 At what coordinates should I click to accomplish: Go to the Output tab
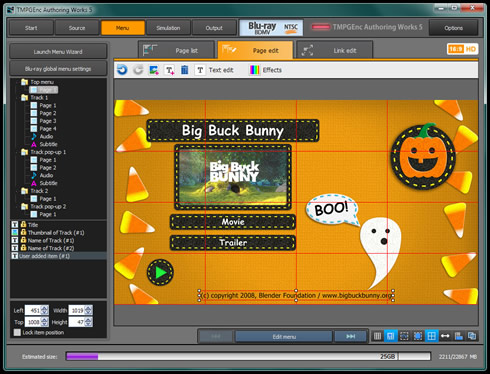214,28
